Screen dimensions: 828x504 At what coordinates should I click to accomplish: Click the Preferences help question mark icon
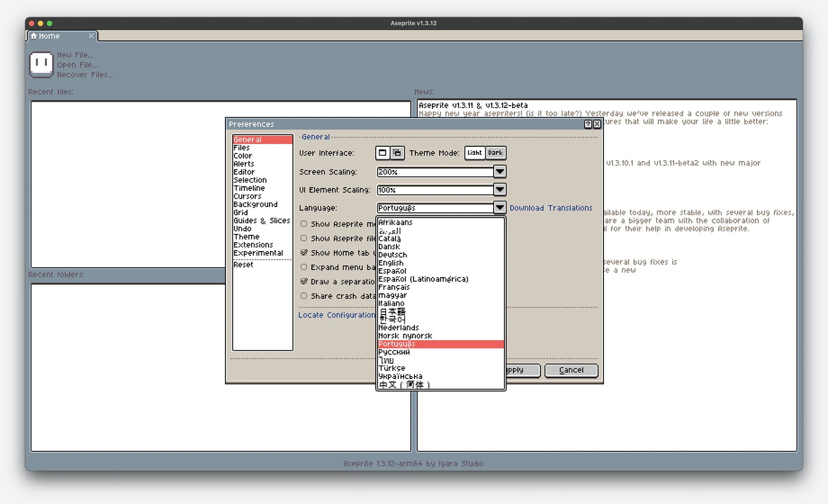(x=588, y=124)
